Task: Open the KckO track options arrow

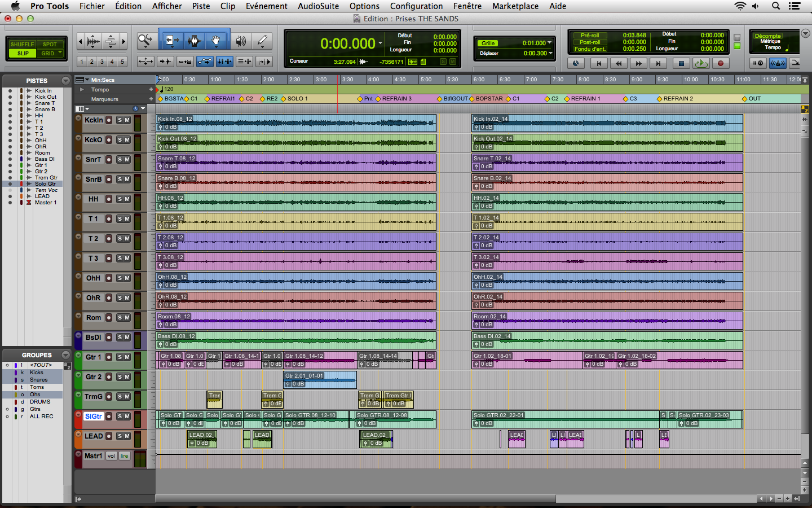Action: (78, 138)
